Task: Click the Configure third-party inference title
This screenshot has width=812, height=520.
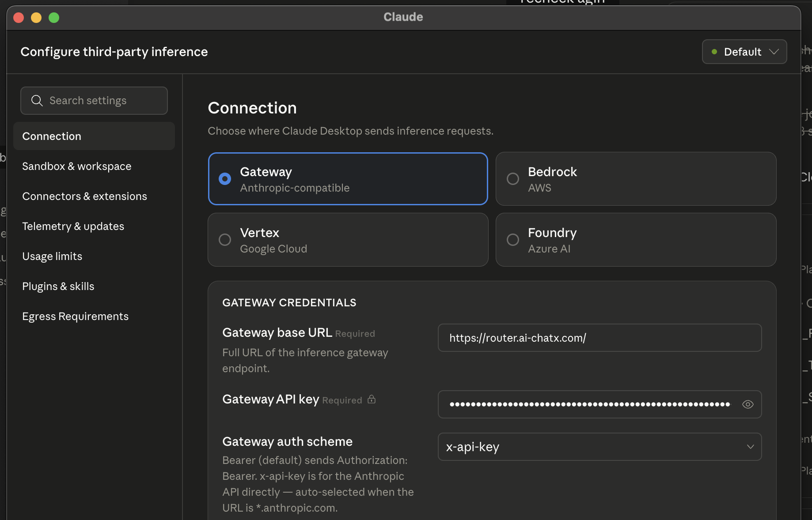Action: [114, 52]
